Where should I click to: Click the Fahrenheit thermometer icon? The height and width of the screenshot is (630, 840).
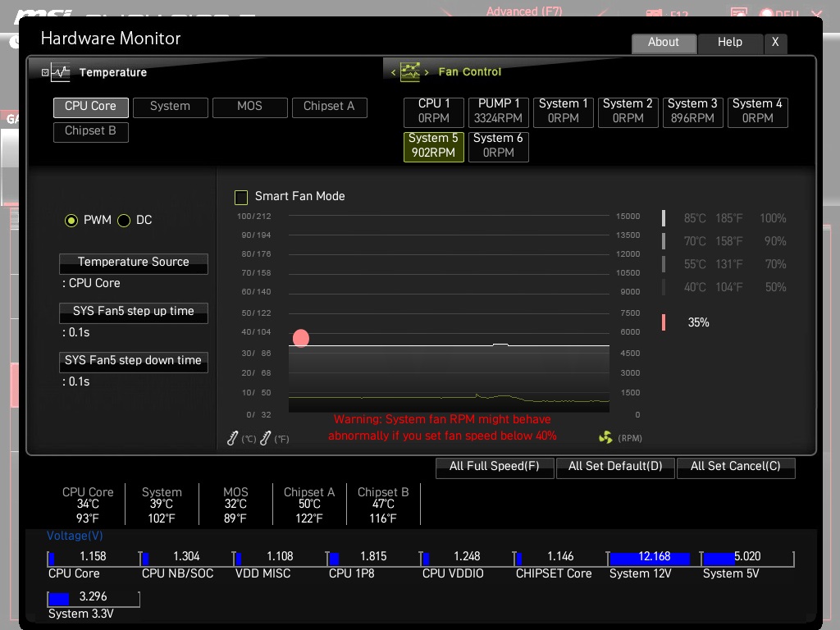[265, 439]
